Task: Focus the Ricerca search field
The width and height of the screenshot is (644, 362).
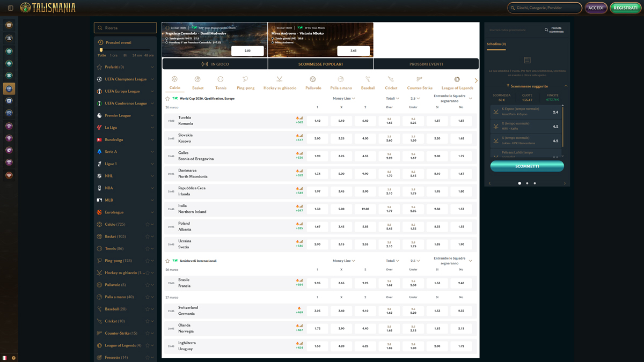Action: click(125, 28)
